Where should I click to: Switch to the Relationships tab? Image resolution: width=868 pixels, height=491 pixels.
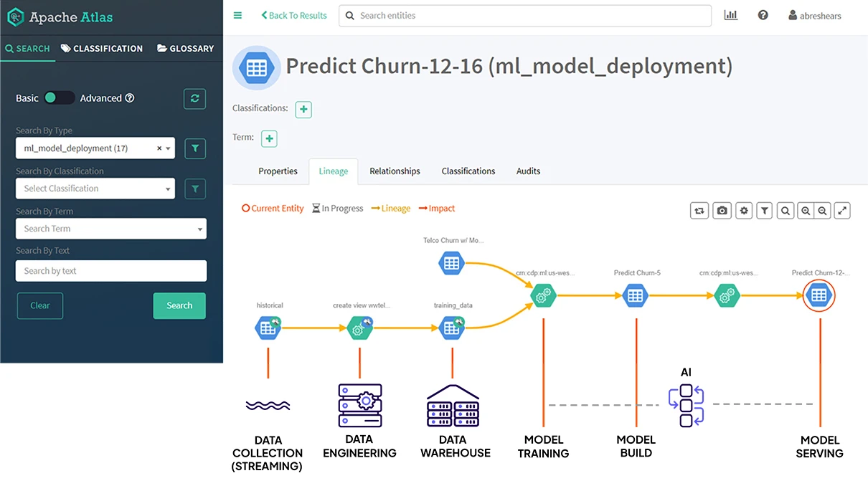coord(394,171)
